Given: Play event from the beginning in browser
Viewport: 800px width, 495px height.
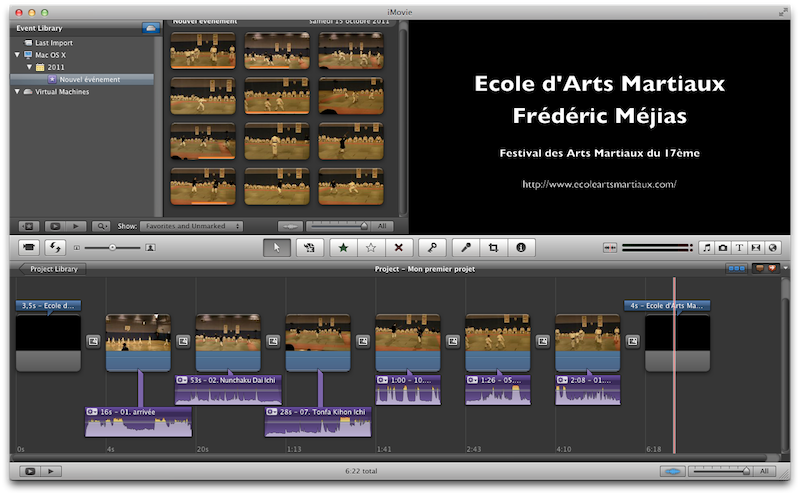Looking at the screenshot, I should (x=76, y=226).
